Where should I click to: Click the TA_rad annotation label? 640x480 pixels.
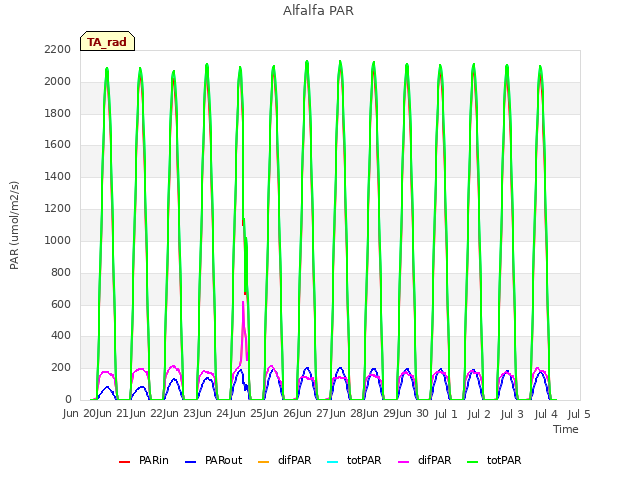(x=107, y=42)
